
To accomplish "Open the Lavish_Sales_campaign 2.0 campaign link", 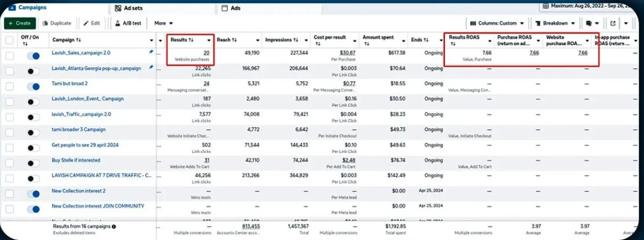I will click(x=81, y=53).
